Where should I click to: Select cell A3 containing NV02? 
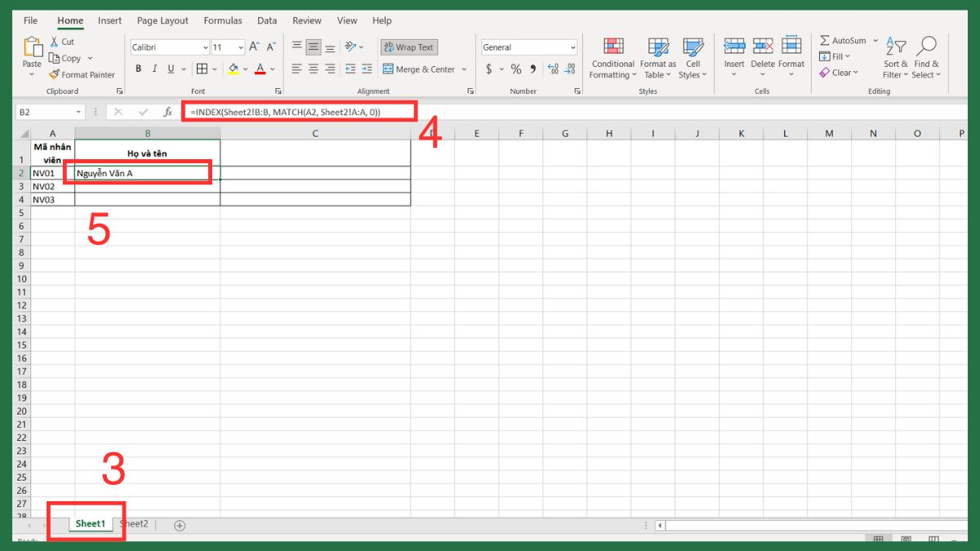52,186
